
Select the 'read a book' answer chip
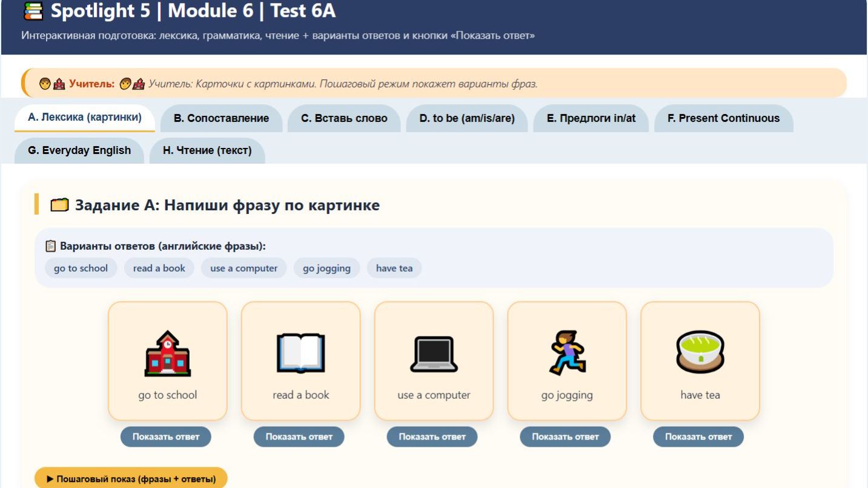tap(159, 268)
